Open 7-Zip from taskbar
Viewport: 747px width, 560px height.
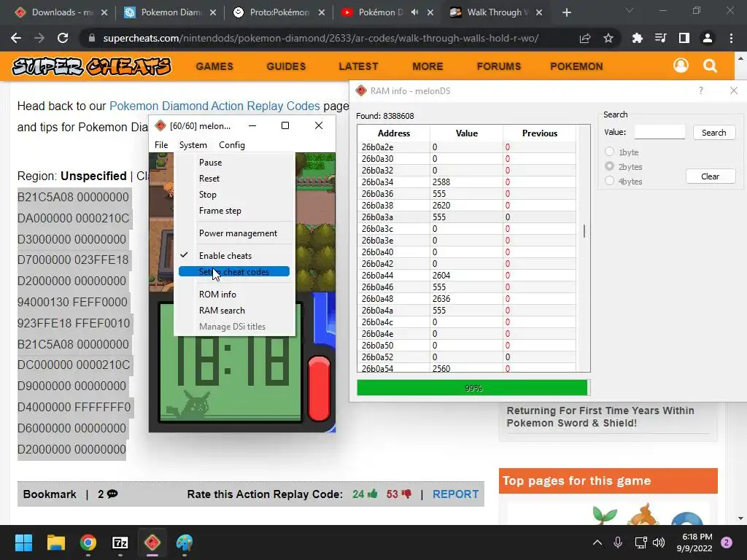(120, 542)
